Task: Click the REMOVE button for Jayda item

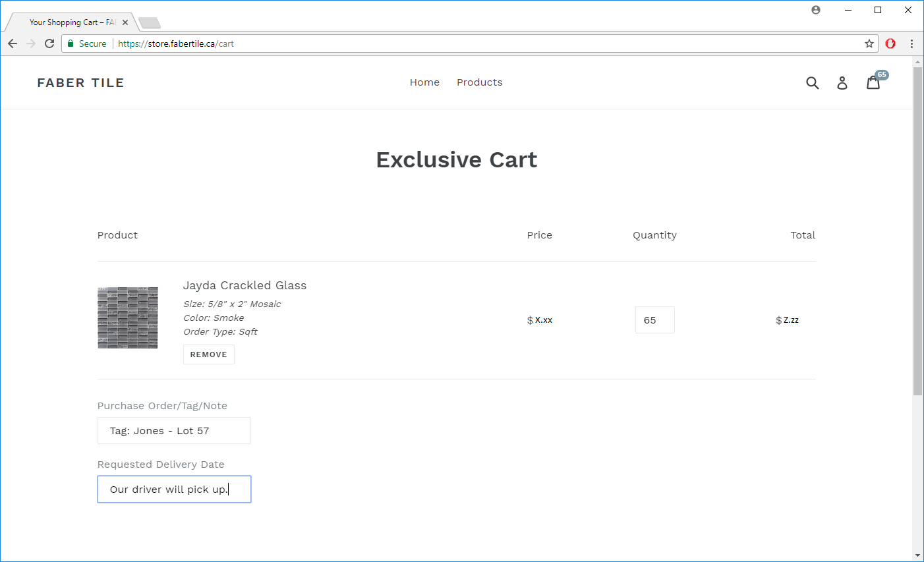Action: [208, 354]
